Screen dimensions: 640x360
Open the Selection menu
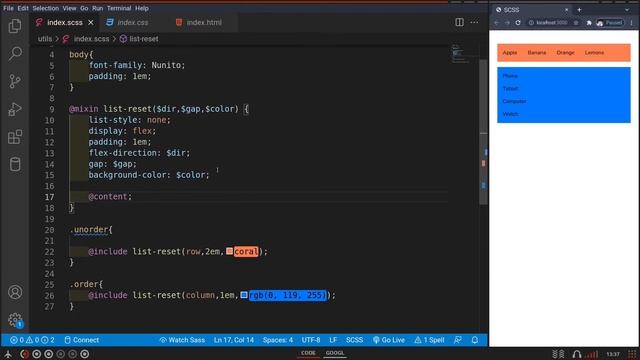click(45, 8)
